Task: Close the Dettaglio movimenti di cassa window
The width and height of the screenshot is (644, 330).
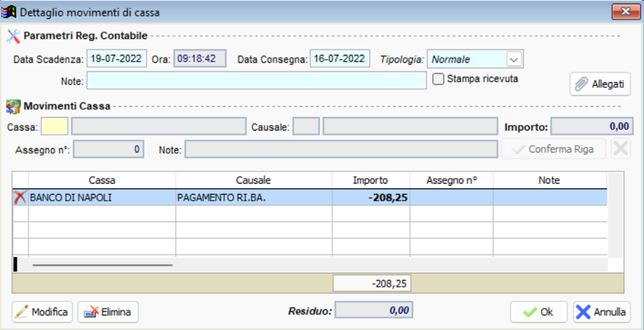Action: pos(625,12)
